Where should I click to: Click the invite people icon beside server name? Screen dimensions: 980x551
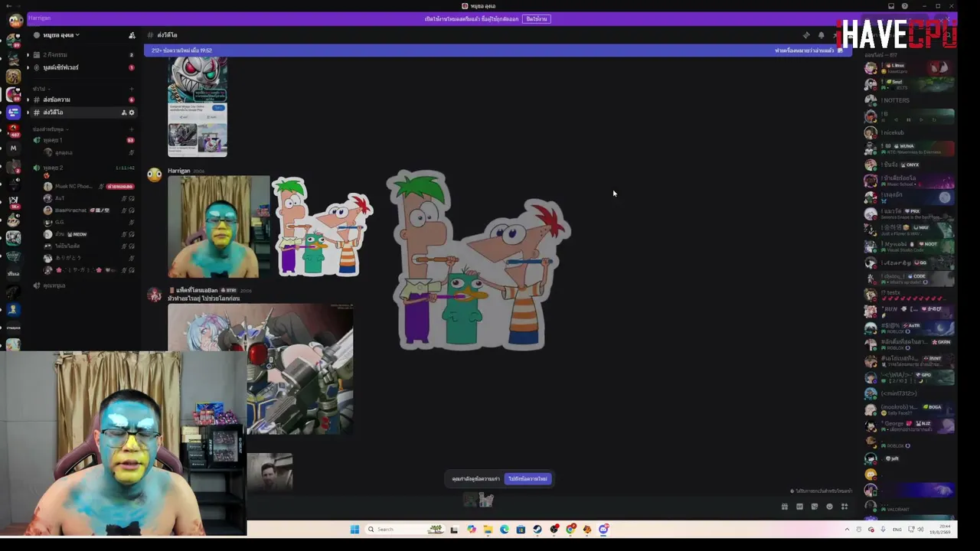132,35
